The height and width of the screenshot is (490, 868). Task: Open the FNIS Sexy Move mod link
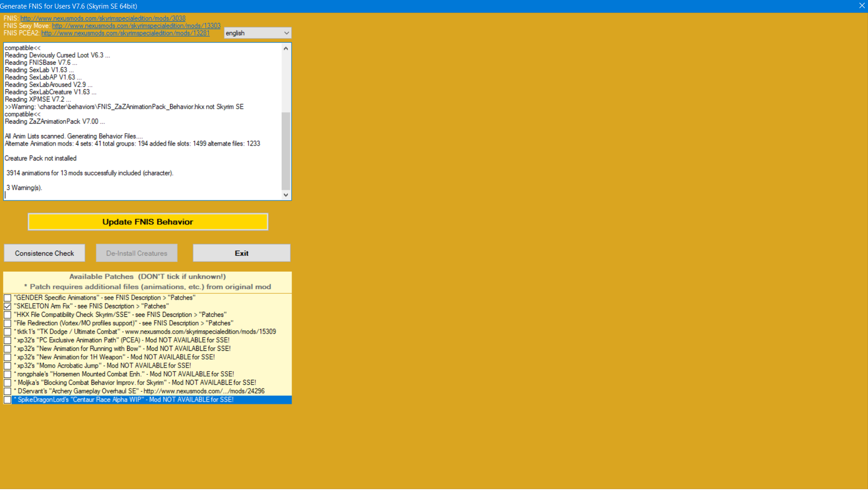[136, 26]
